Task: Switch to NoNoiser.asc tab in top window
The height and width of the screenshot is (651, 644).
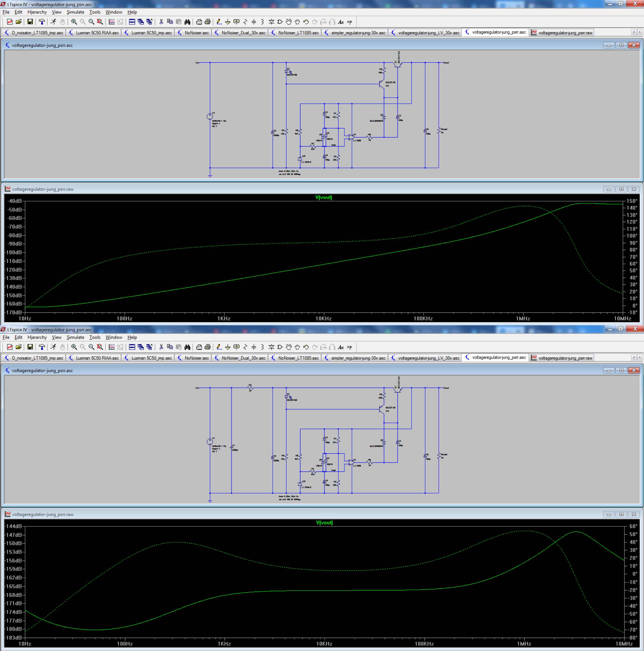Action: tap(193, 33)
